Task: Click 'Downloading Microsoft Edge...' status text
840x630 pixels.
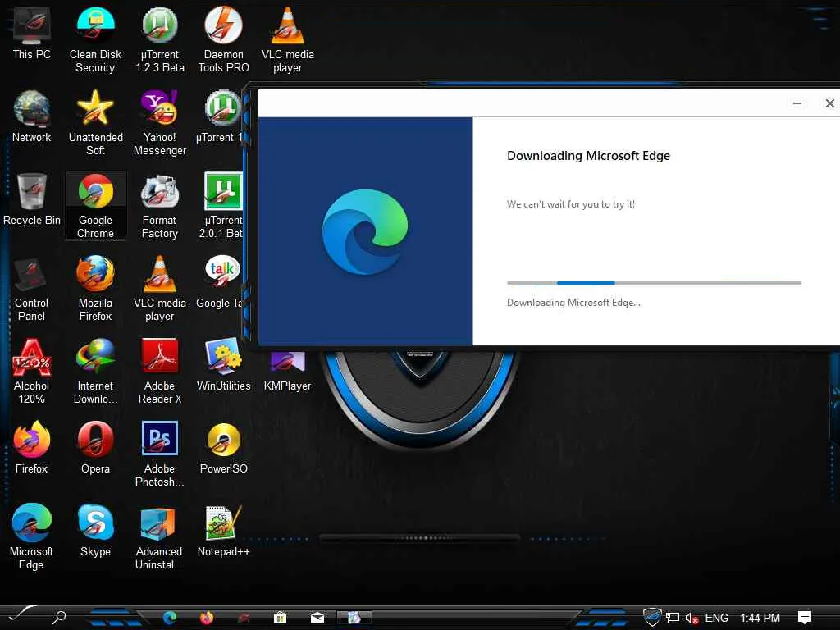Action: (x=573, y=303)
